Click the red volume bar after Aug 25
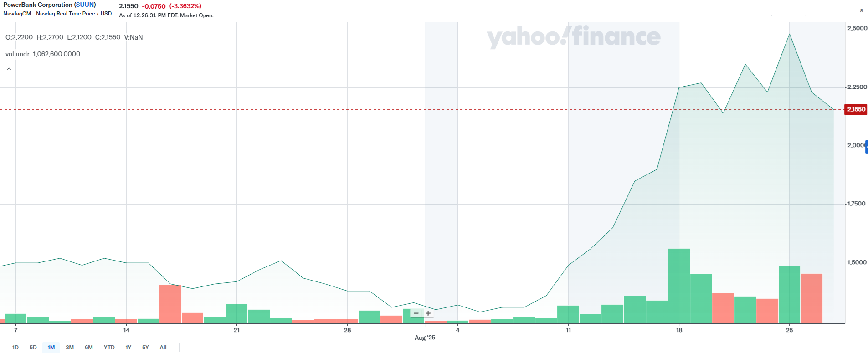 [812, 298]
